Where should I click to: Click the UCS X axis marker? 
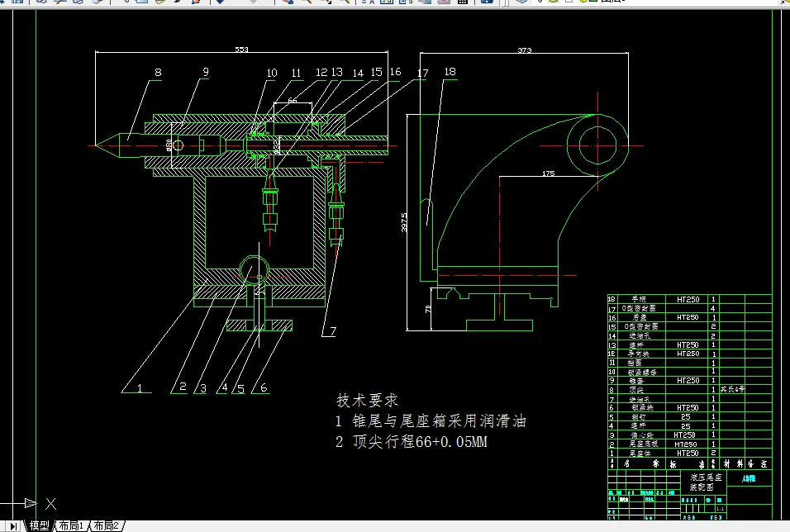[50, 503]
